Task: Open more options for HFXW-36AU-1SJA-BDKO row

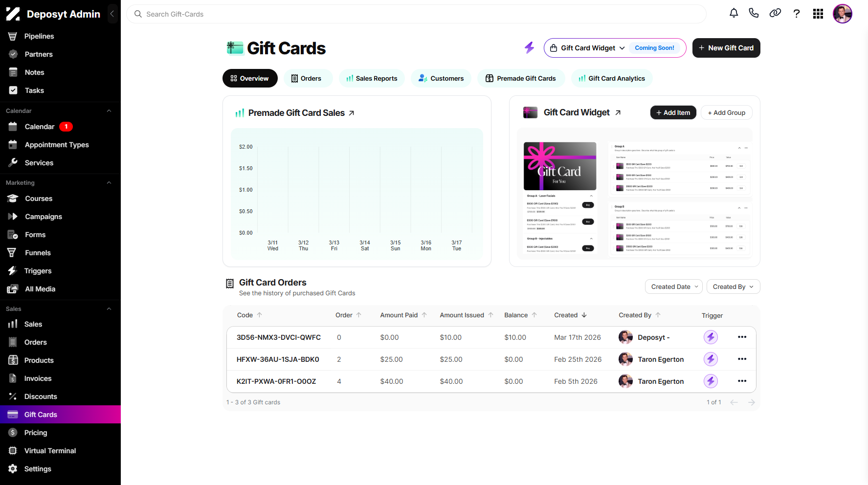Action: click(742, 359)
